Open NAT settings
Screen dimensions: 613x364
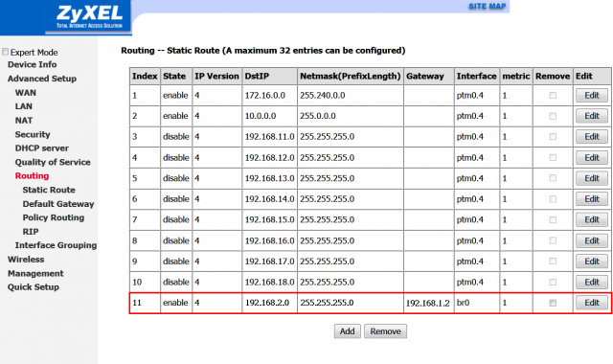(x=23, y=121)
